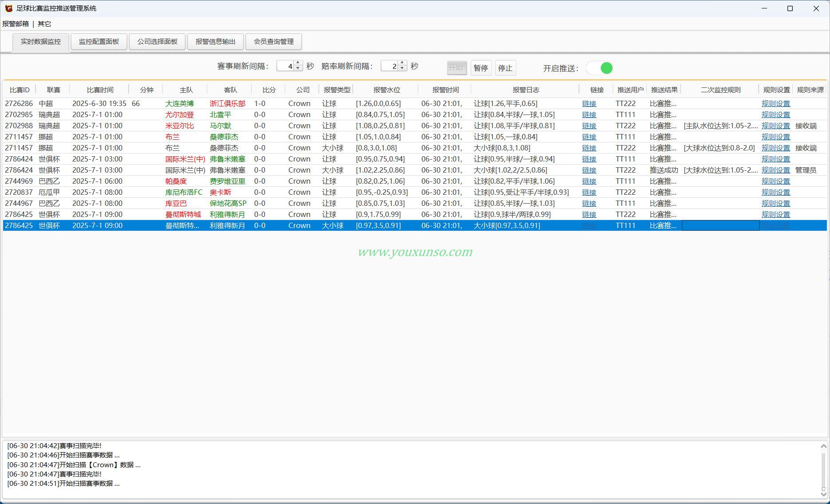Open 链接 for match 2702985 瑞典超
Viewport: 830px width, 504px height.
[x=589, y=114]
